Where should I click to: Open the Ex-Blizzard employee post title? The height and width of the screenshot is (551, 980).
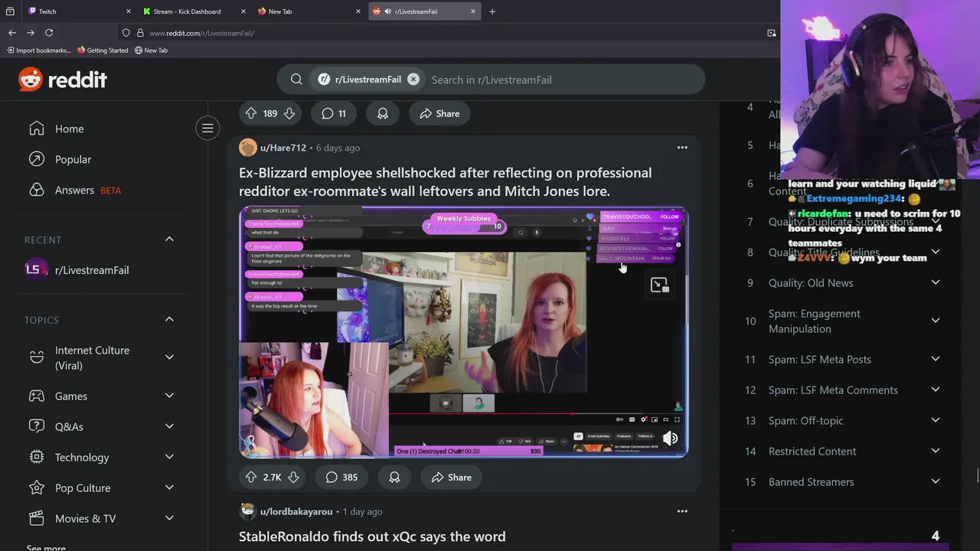445,182
